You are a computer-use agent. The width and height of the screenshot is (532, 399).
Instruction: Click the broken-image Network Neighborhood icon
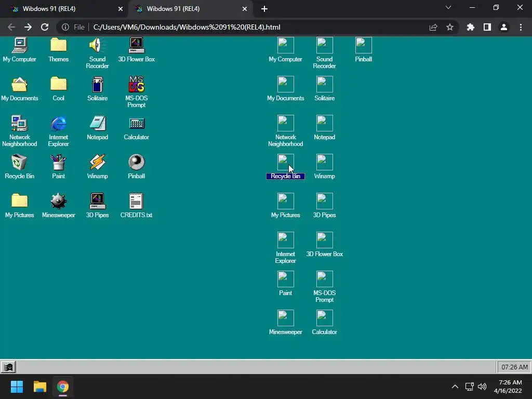[285, 123]
